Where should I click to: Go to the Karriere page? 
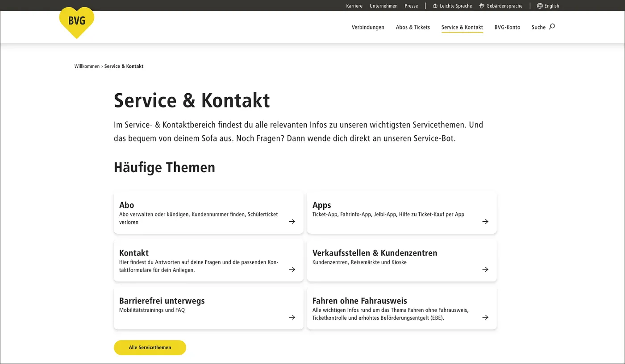354,6
